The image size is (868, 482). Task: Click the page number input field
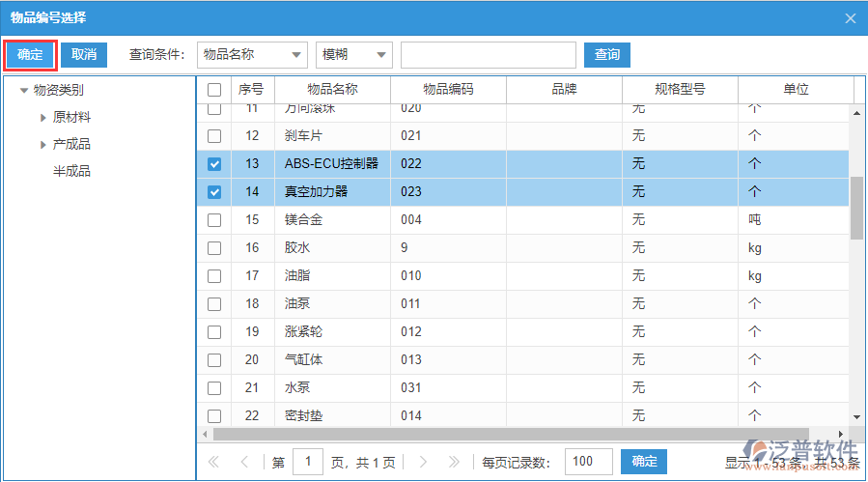(308, 462)
